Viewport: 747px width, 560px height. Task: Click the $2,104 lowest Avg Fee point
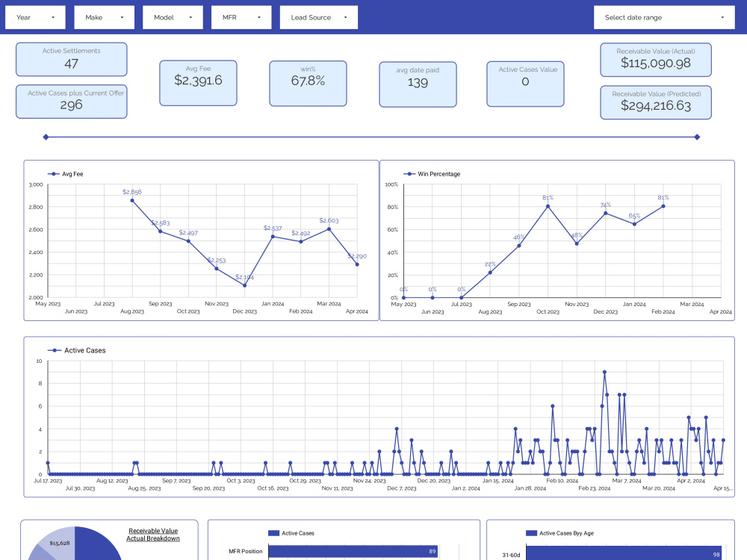tap(244, 286)
